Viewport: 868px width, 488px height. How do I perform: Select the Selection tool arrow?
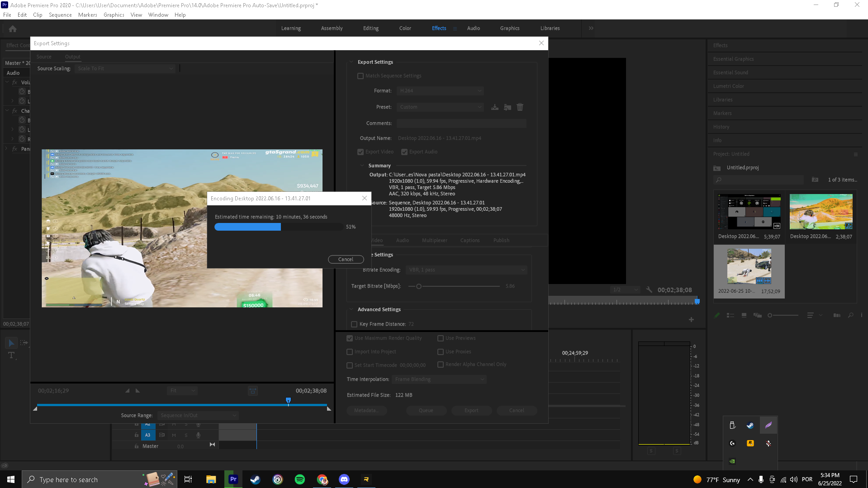[11, 343]
